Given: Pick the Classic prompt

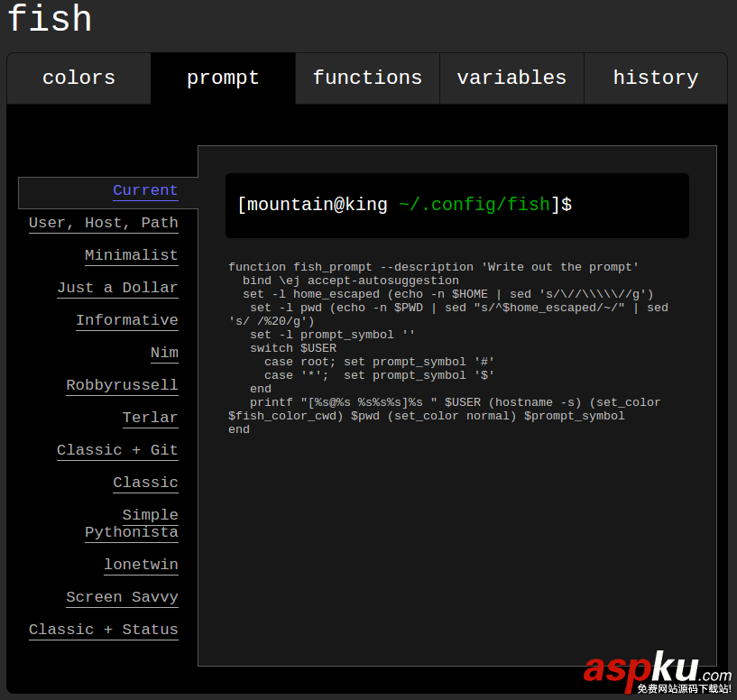Looking at the screenshot, I should click(146, 483).
